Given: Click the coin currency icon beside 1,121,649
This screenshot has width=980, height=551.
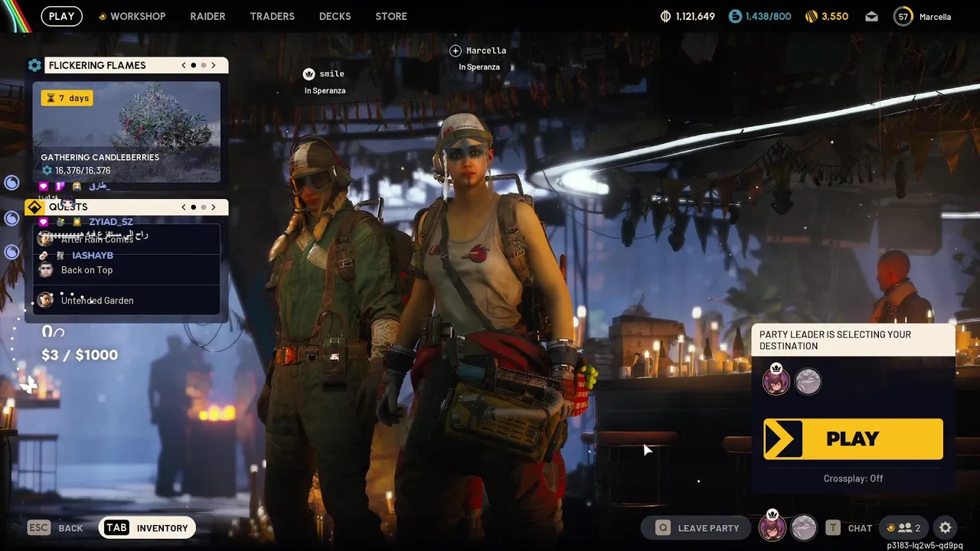Looking at the screenshot, I should (665, 16).
